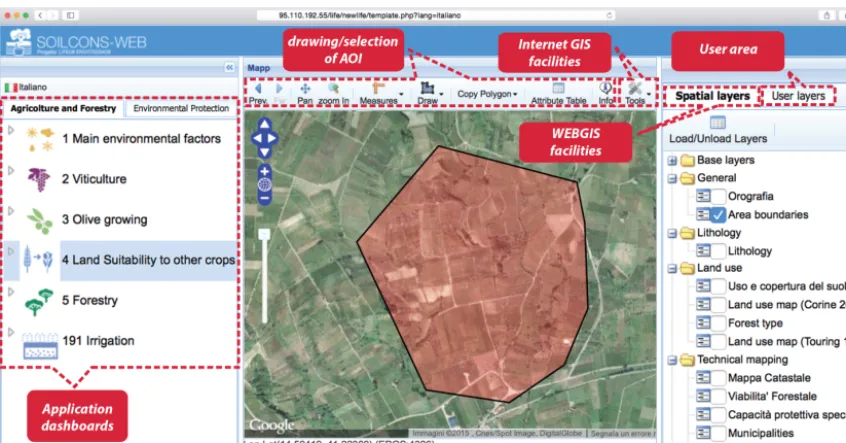Image resolution: width=846 pixels, height=443 pixels.
Task: Enable the Viabilita' Forestale layer
Action: [718, 396]
